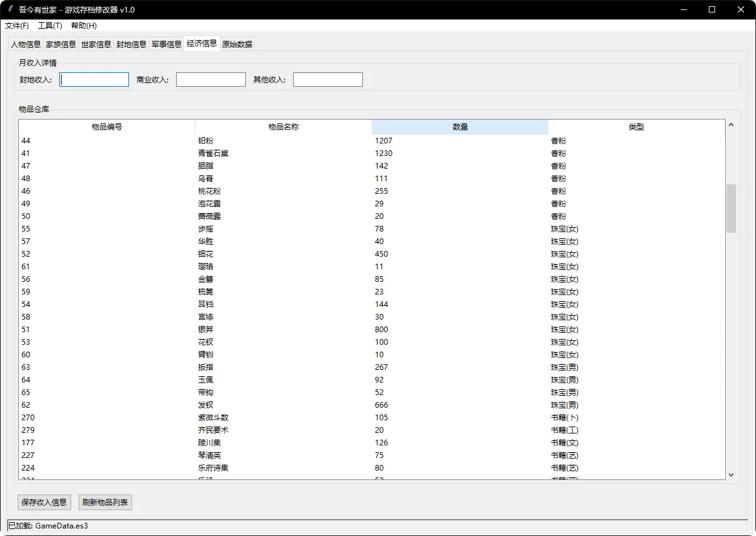
Task: Select the 宫绦 item row
Action: click(x=372, y=316)
